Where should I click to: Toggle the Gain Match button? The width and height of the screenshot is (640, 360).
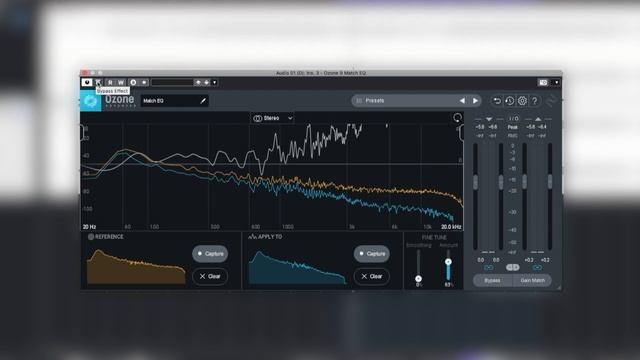pyautogui.click(x=532, y=280)
